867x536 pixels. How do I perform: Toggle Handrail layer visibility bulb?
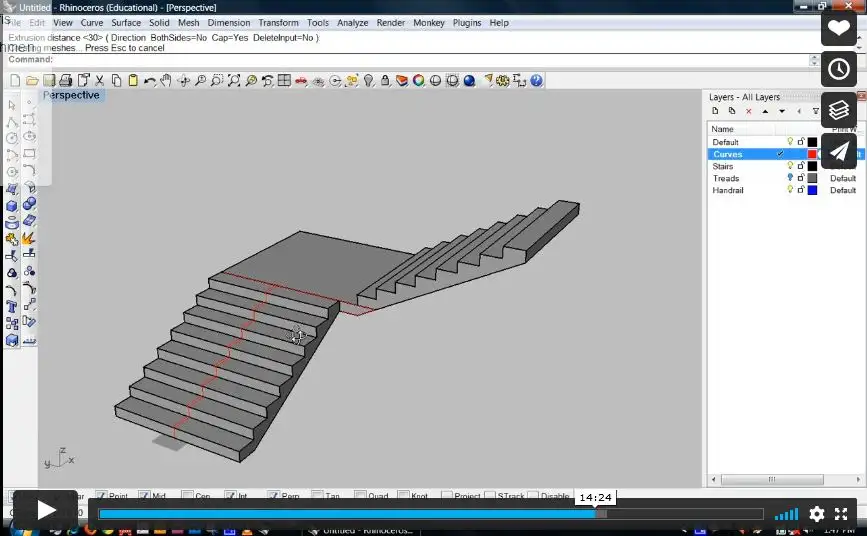pos(790,190)
